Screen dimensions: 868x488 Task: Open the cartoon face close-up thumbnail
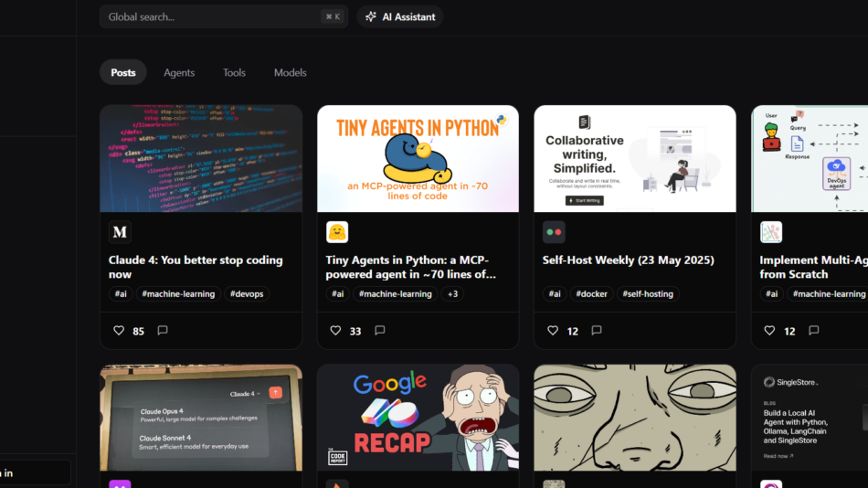635,418
